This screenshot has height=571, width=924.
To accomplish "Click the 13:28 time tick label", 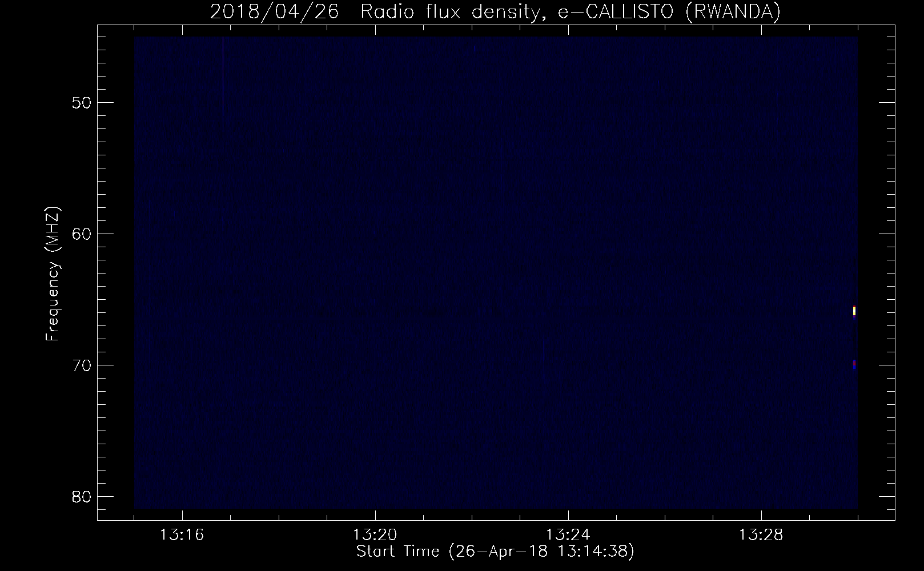I will [x=761, y=535].
